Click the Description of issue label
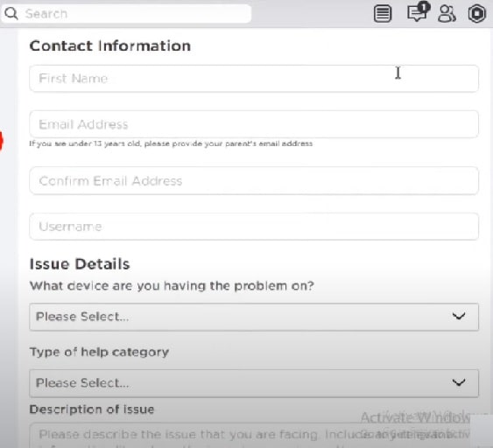Image resolution: width=493 pixels, height=448 pixels. [x=92, y=409]
